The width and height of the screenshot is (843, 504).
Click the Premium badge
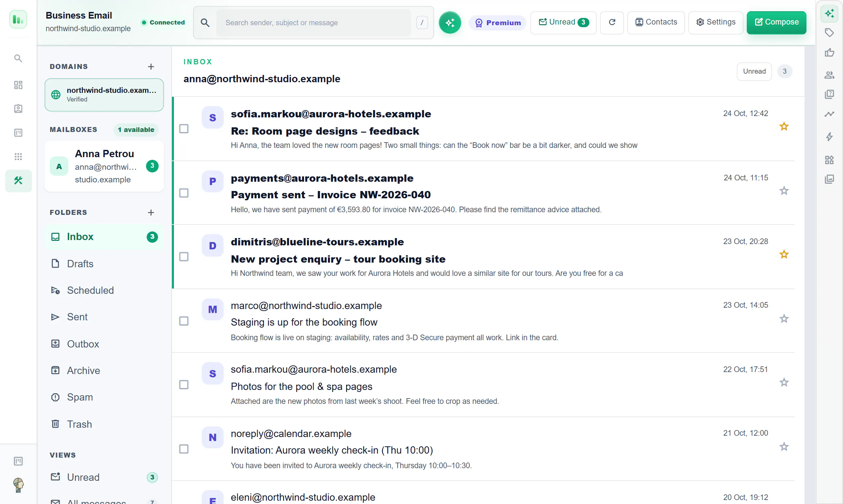pyautogui.click(x=498, y=23)
